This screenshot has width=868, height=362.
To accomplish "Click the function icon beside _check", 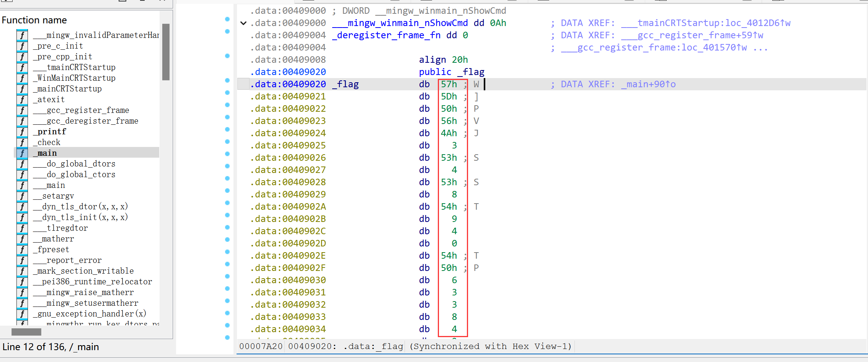I will tap(22, 142).
